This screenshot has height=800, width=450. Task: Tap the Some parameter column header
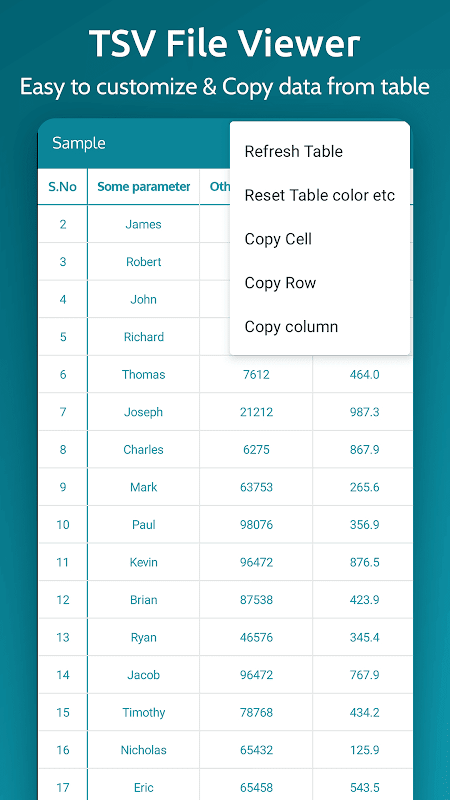coord(143,187)
